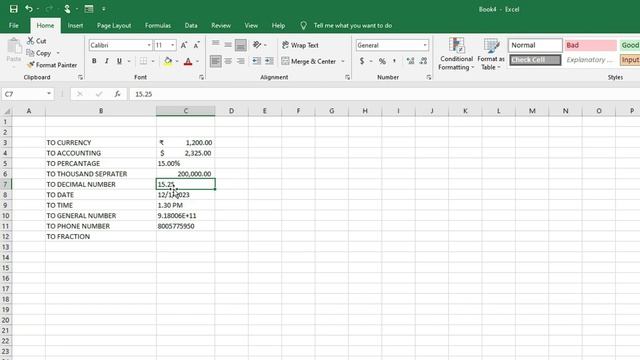
Task: Increase font size with the large A icon
Action: coord(184,45)
